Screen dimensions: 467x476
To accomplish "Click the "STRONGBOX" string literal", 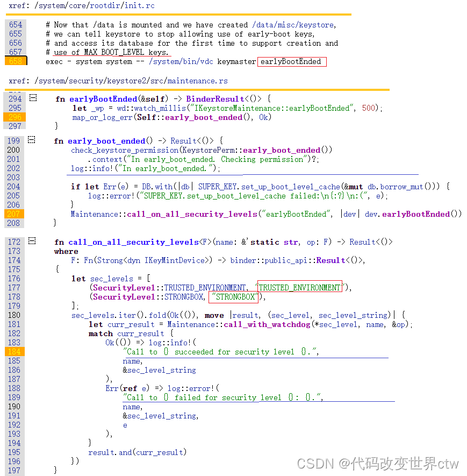I will [234, 297].
